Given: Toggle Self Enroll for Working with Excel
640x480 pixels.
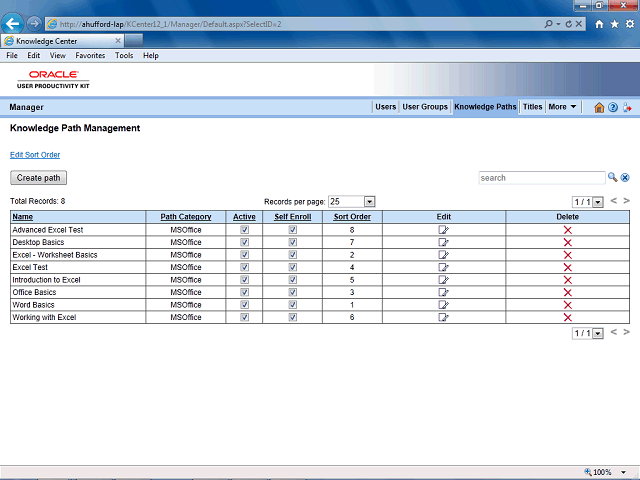Looking at the screenshot, I should click(293, 317).
